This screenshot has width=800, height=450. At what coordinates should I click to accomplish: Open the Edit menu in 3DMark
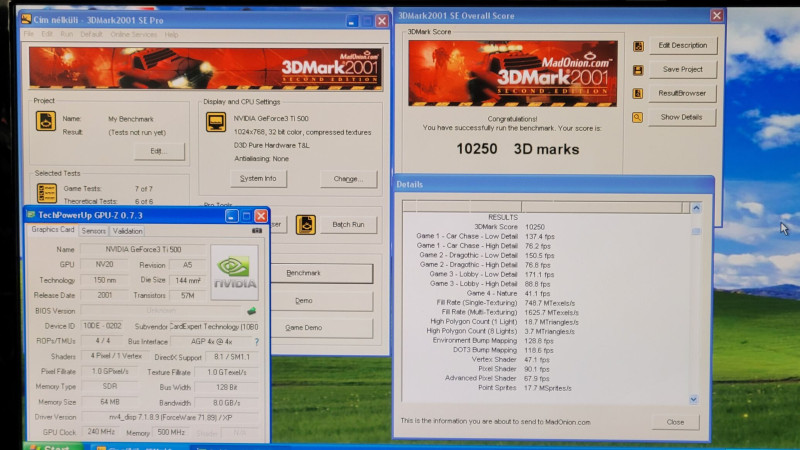click(x=47, y=34)
